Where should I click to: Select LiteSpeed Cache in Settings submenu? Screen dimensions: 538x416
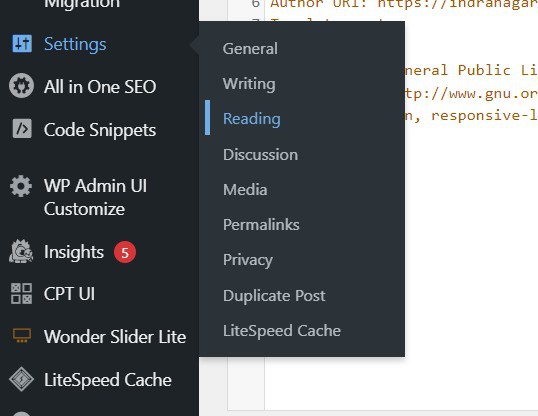click(282, 331)
